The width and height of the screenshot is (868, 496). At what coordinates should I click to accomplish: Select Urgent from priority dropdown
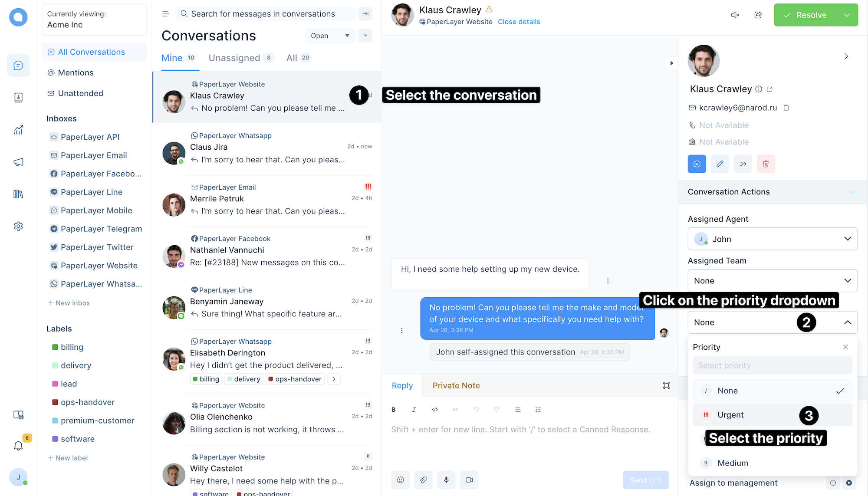(730, 414)
